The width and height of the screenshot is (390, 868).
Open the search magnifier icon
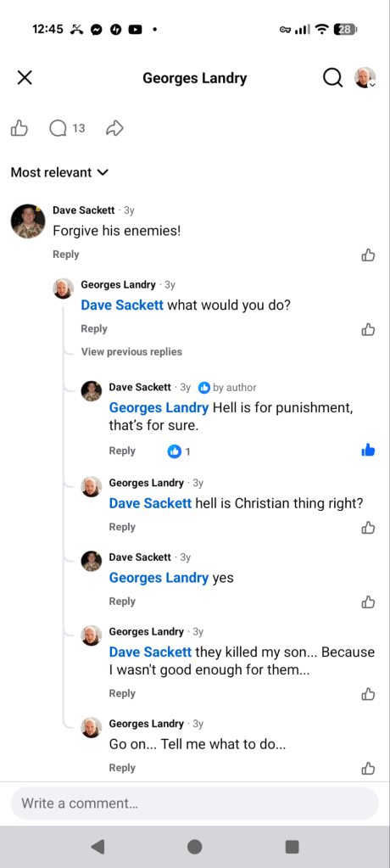coord(332,78)
